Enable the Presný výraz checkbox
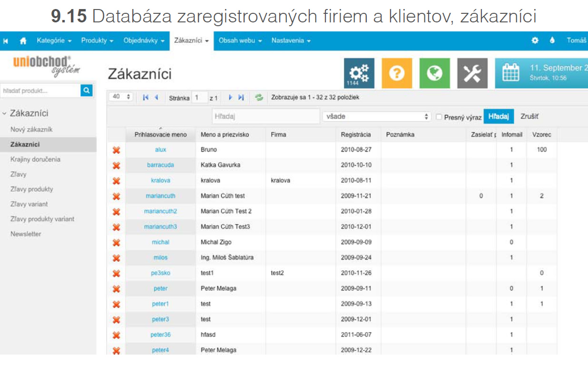 439,117
